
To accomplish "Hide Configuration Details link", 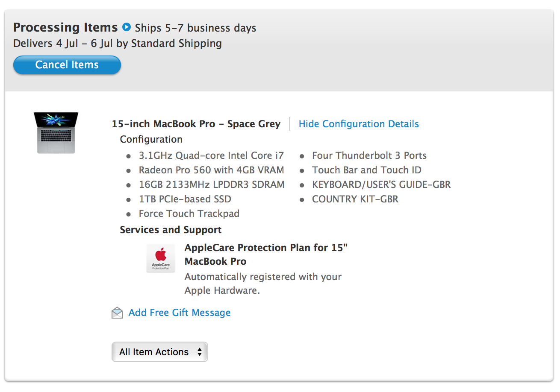I will click(x=359, y=124).
